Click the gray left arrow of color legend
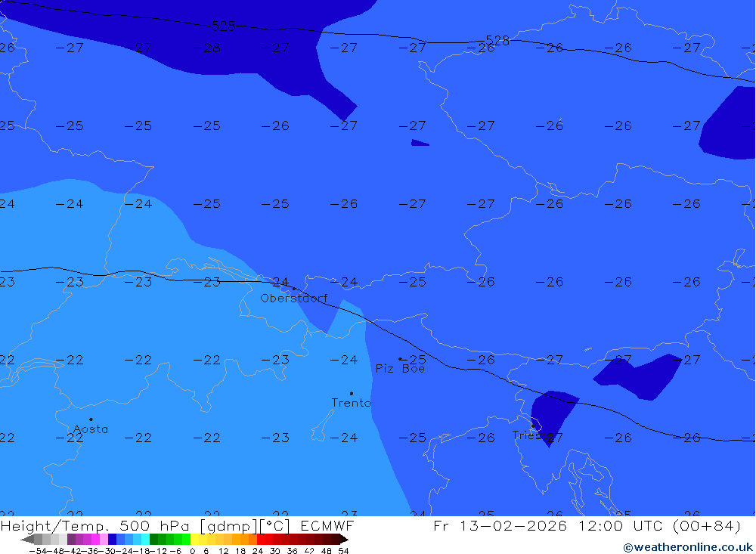Viewport: 756px width, 554px height. pos(27,540)
